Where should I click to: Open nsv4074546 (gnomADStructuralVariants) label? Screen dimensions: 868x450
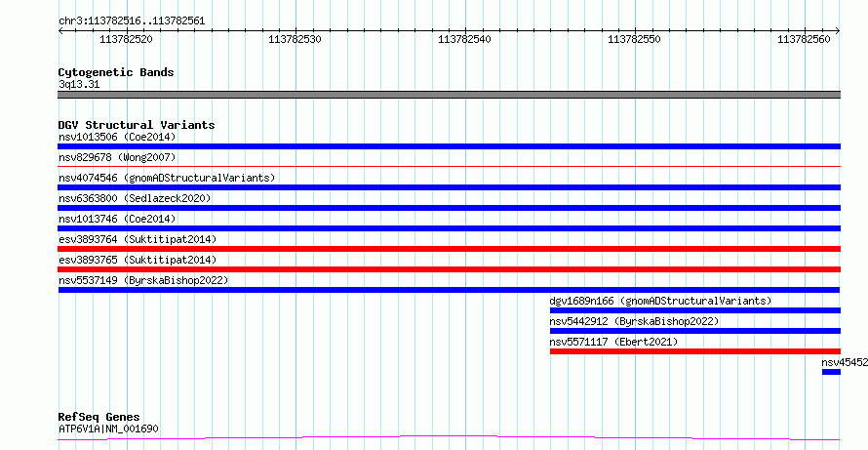click(x=167, y=178)
